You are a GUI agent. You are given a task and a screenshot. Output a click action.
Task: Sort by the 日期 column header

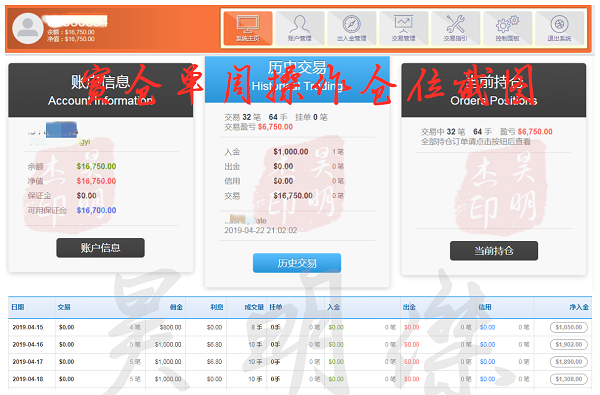[18, 307]
